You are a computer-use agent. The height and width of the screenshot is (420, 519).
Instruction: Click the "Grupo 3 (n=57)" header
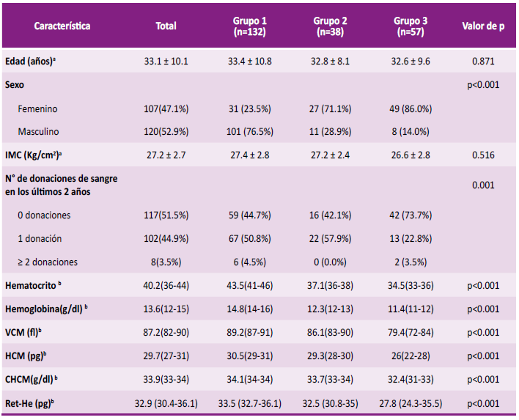[x=411, y=26]
